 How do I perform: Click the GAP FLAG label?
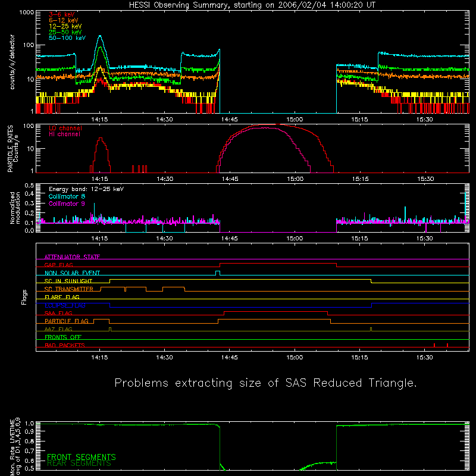pos(58,265)
